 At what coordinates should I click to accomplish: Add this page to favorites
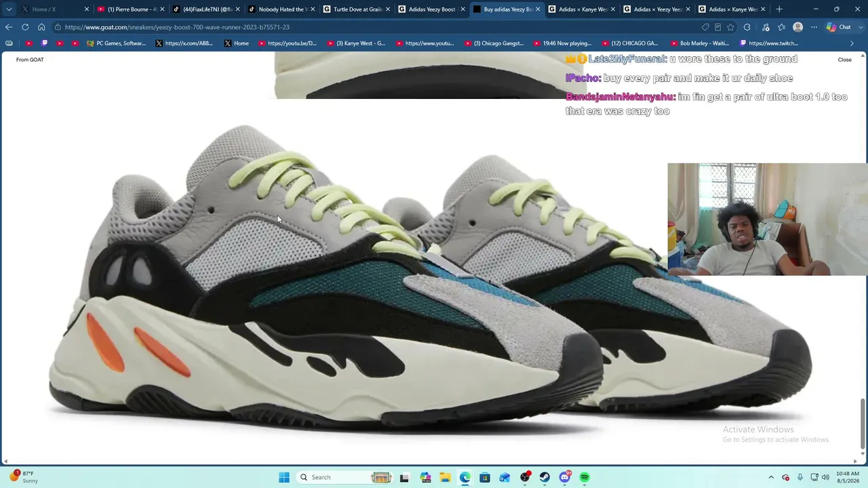(x=730, y=27)
